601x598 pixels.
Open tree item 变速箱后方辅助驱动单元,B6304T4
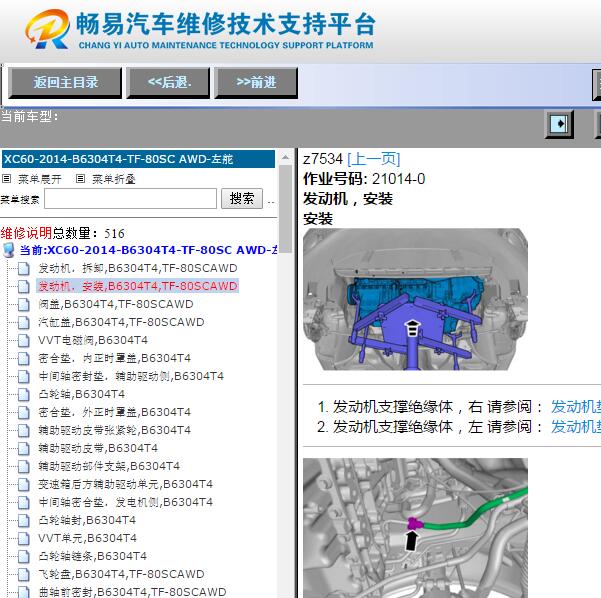pos(126,485)
